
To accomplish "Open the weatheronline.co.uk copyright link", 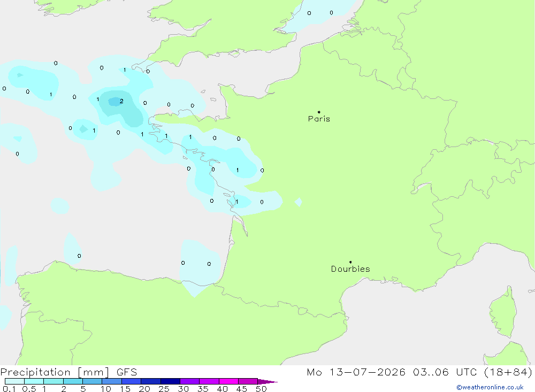I will [490, 387].
